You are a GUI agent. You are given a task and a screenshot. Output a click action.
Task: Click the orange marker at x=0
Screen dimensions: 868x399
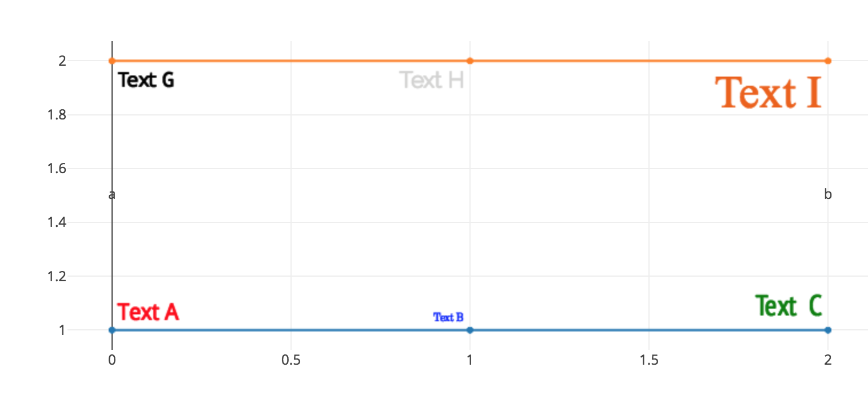click(x=112, y=61)
